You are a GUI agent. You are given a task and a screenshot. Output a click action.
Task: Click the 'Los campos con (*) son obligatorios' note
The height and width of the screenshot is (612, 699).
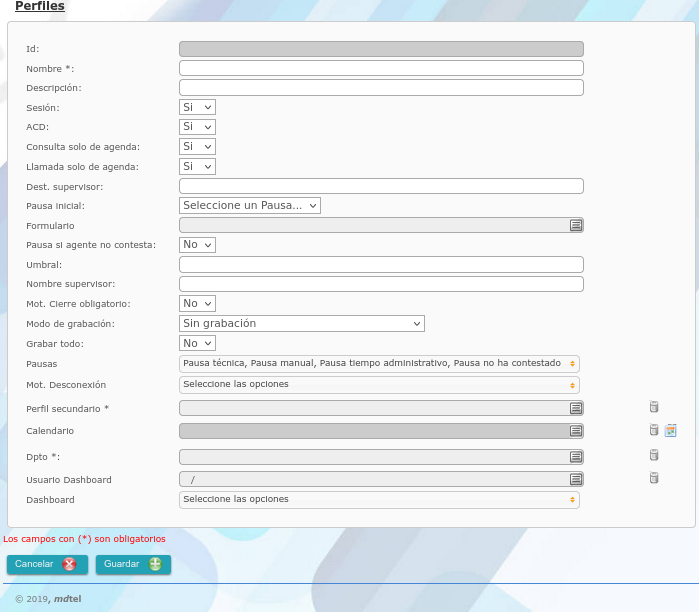[x=84, y=539]
